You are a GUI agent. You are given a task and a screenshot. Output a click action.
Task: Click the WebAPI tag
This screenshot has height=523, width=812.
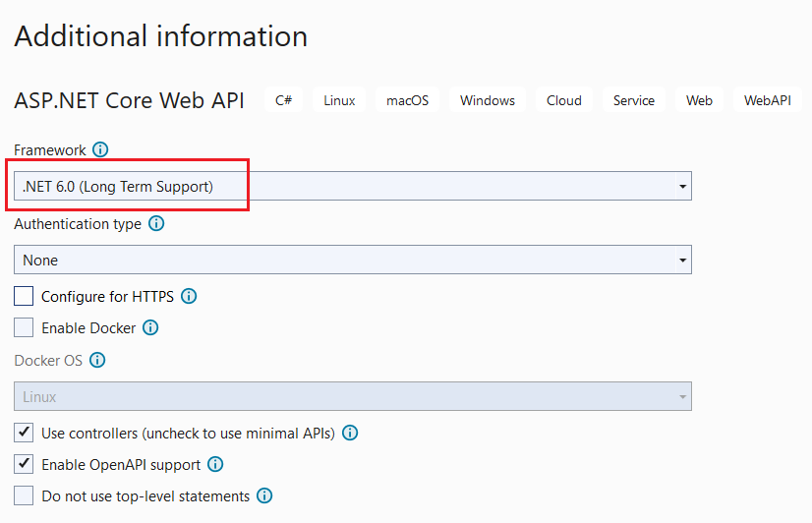click(767, 100)
